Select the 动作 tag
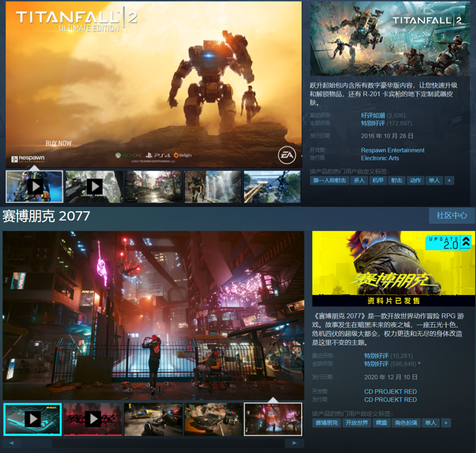Viewport: 476px width, 453px height. pos(415,180)
